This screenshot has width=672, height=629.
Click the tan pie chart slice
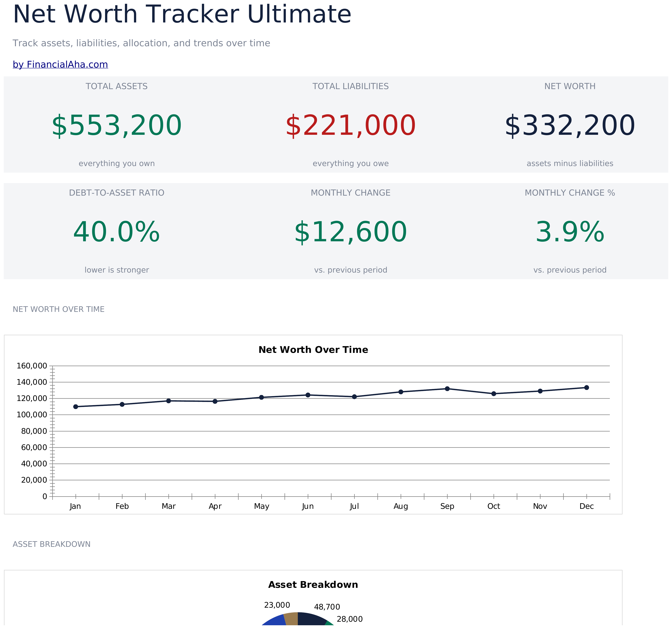pyautogui.click(x=292, y=619)
